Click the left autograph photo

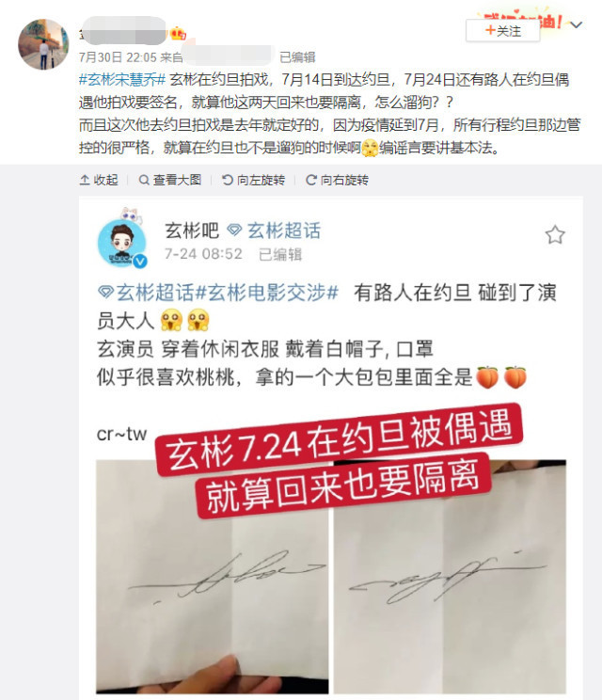click(x=213, y=576)
